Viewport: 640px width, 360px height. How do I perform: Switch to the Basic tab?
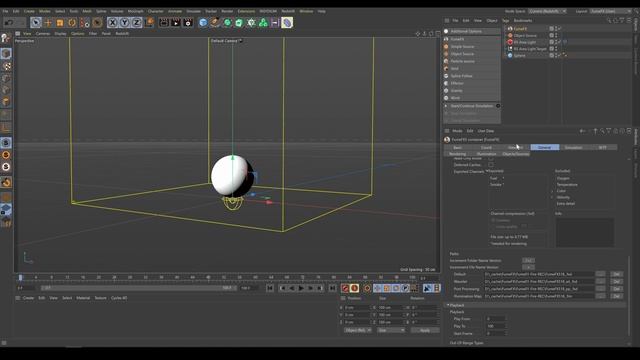[x=458, y=147]
